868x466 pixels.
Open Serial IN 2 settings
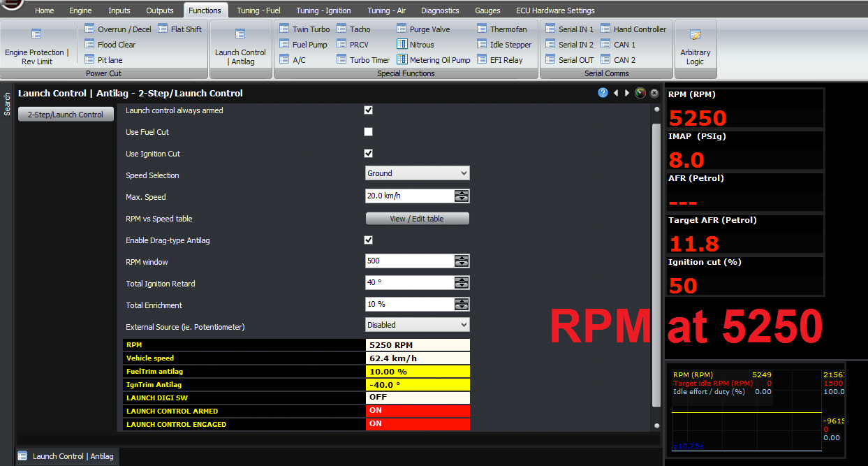click(x=570, y=45)
